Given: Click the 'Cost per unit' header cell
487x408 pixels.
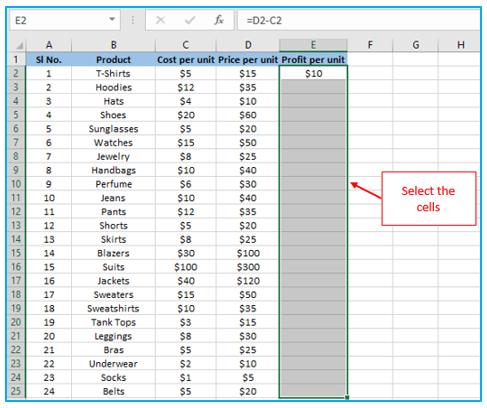Looking at the screenshot, I should (186, 60).
